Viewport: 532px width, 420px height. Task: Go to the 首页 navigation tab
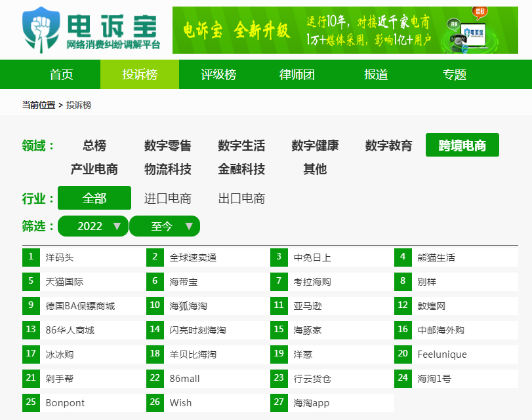pos(61,74)
